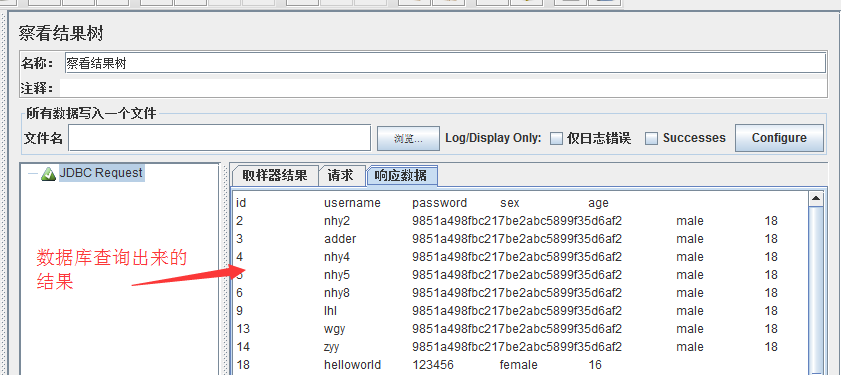Click the green JDBC Request status icon
The width and height of the screenshot is (841, 375).
pos(48,174)
